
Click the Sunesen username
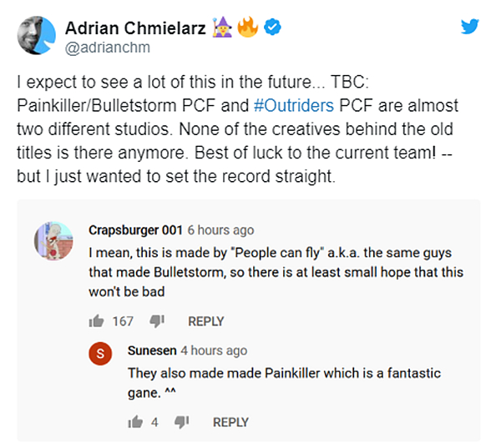(152, 350)
